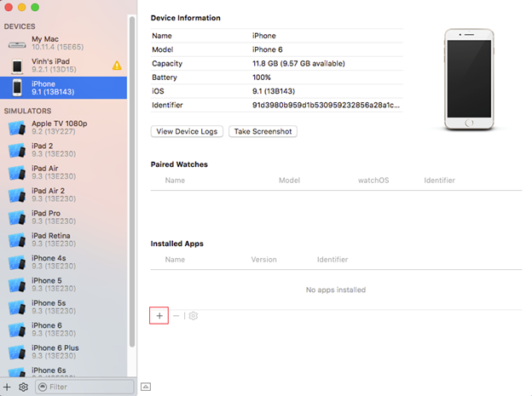532x396 pixels.
Task: Select the iPad Air 2 simulator
Action: coord(60,195)
